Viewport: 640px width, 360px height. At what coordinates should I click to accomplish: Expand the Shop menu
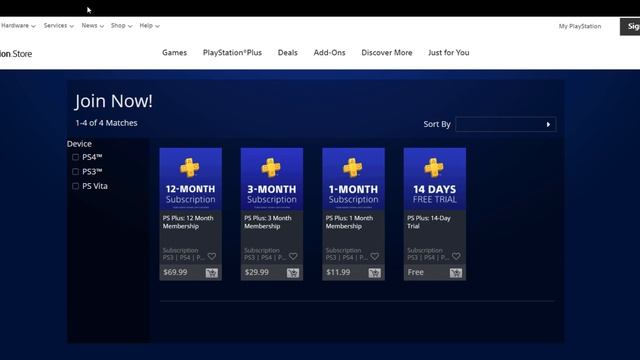(121, 25)
